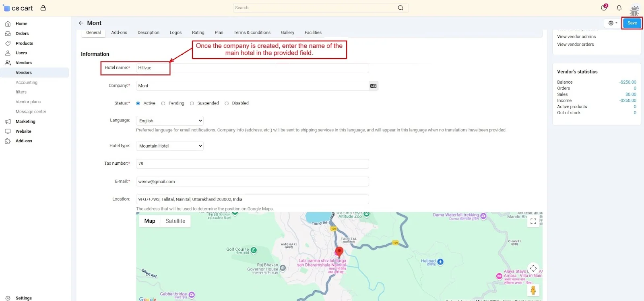
Task: Expand the gear settings dropdown
Action: pos(613,23)
